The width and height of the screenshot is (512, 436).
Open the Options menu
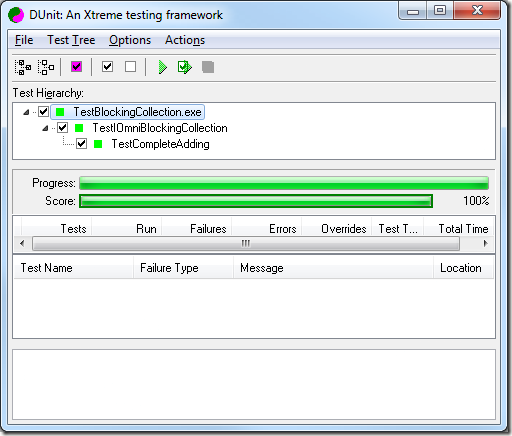130,40
